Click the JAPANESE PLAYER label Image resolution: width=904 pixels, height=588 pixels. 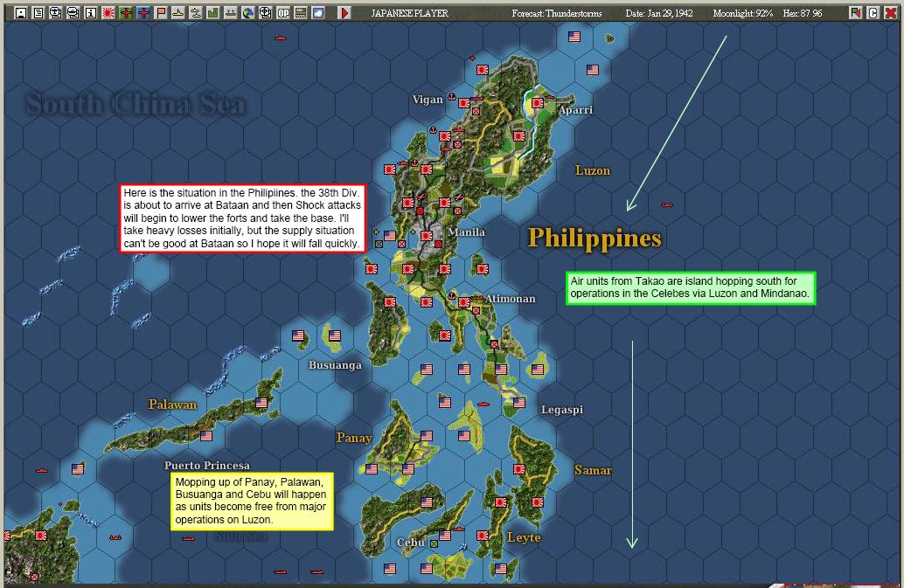pos(409,13)
